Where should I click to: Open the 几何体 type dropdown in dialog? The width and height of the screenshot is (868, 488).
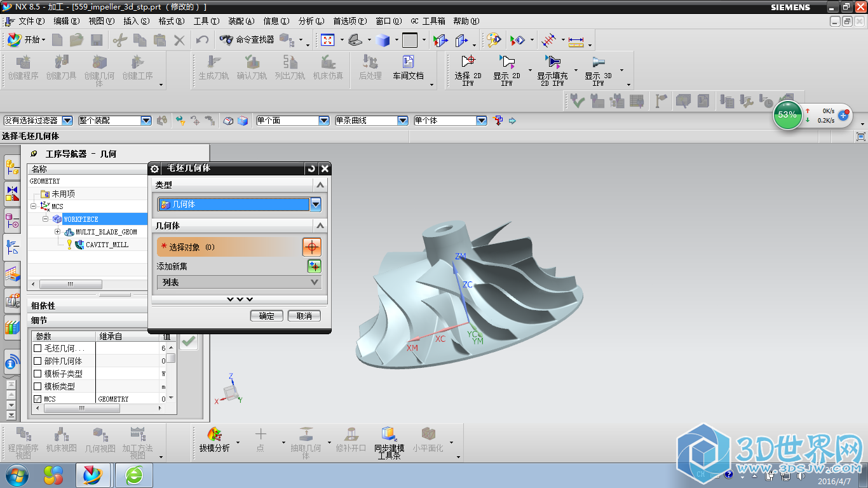coord(316,205)
